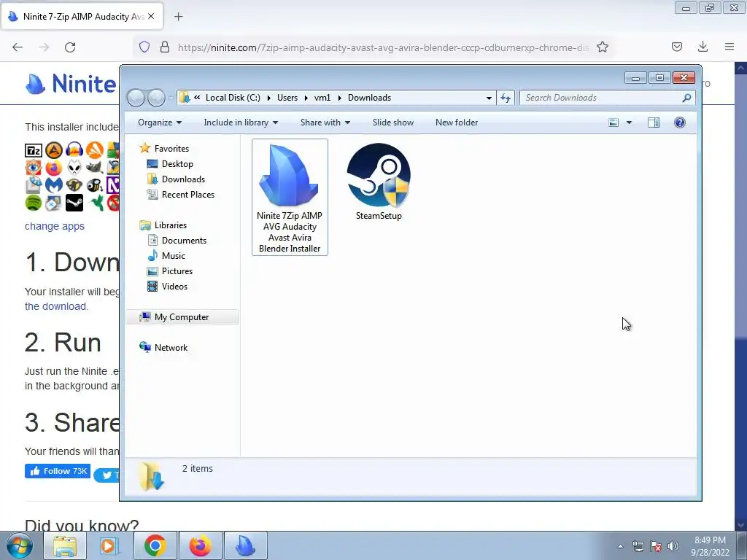Click the Avast orange icon on the Ninite page
The image size is (747, 560).
pyautogui.click(x=95, y=150)
